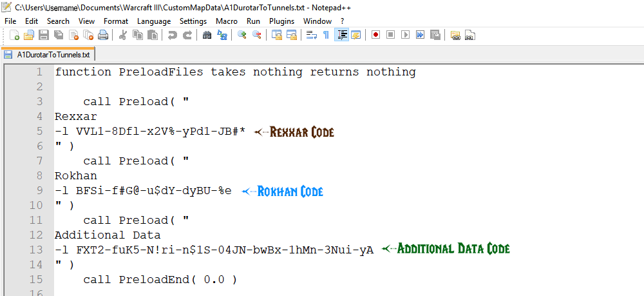Click the 'Rokhan' text on line 8
This screenshot has width=644, height=296.
76,176
